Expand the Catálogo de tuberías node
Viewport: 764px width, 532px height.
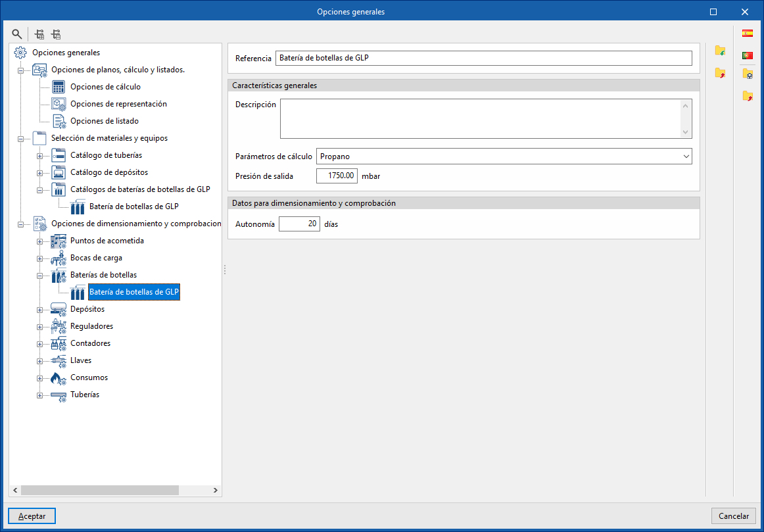click(x=40, y=155)
